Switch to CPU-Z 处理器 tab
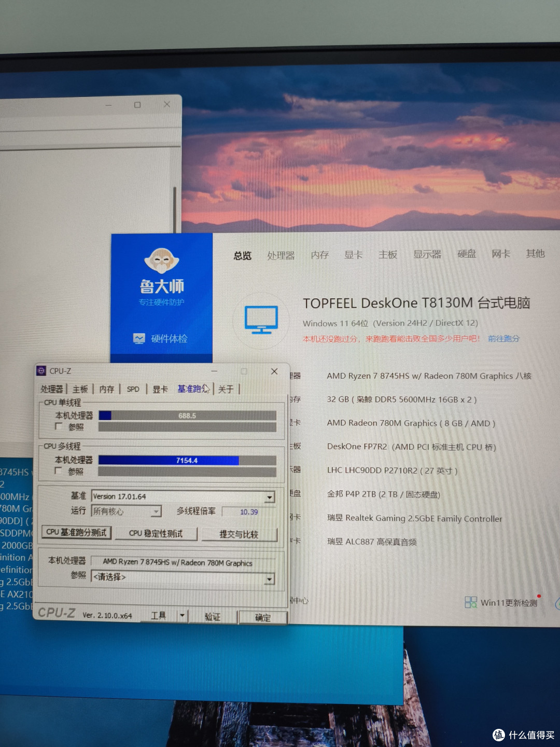Image resolution: width=560 pixels, height=747 pixels. (x=52, y=389)
